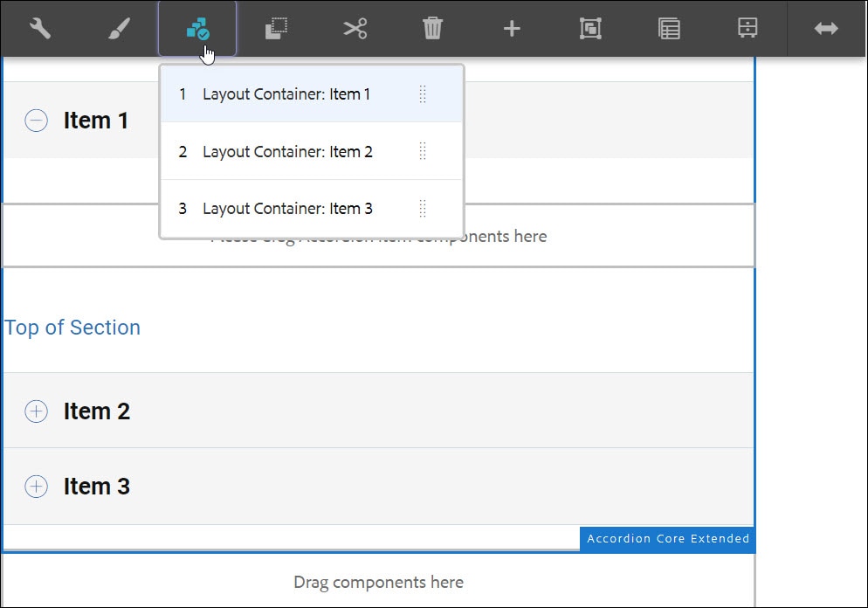Click the Parent drawer icon
This screenshot has height=608, width=868.
(747, 28)
